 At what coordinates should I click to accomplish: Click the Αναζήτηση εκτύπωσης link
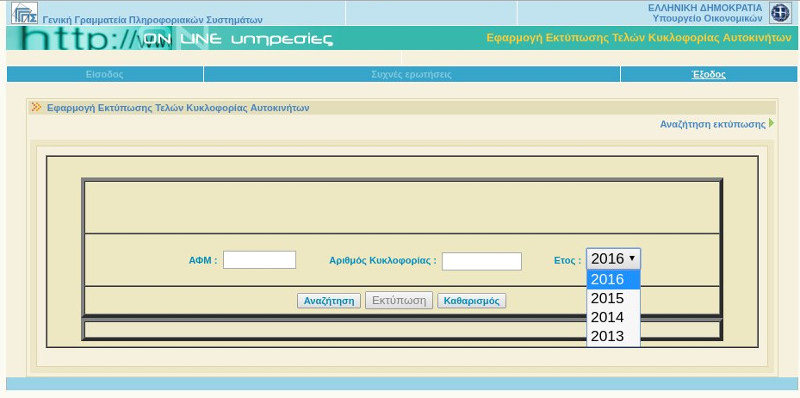pyautogui.click(x=713, y=124)
